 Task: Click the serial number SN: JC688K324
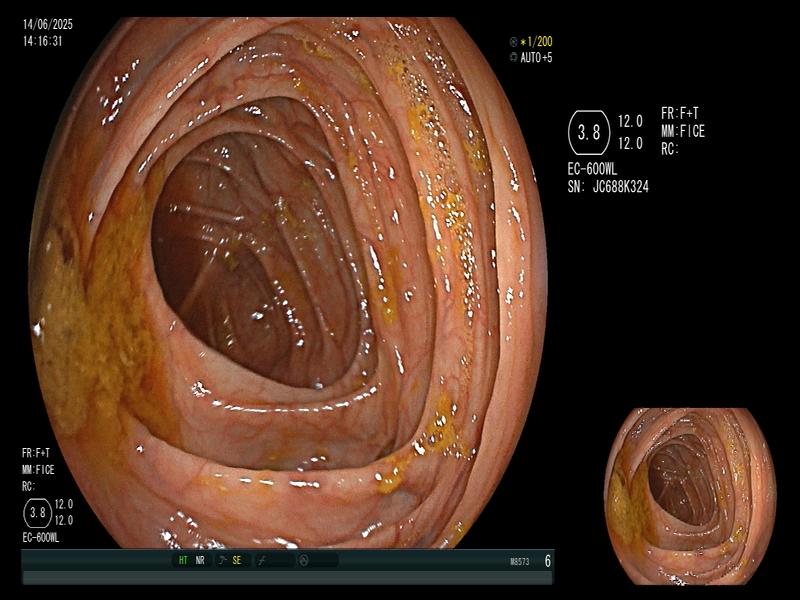point(608,187)
